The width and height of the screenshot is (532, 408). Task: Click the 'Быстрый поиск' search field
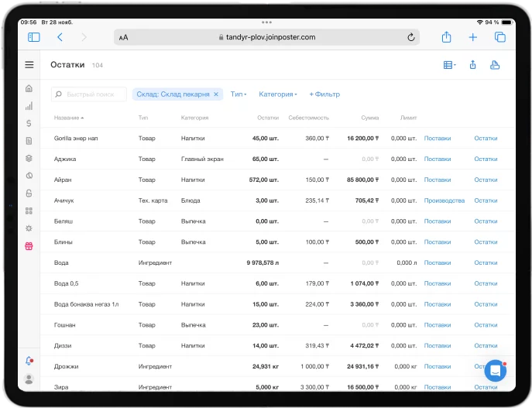[89, 94]
